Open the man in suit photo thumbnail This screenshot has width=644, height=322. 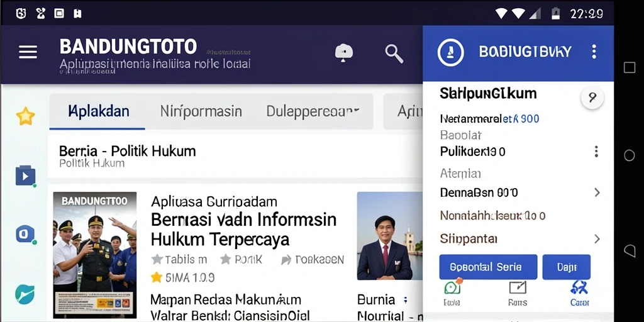point(389,236)
